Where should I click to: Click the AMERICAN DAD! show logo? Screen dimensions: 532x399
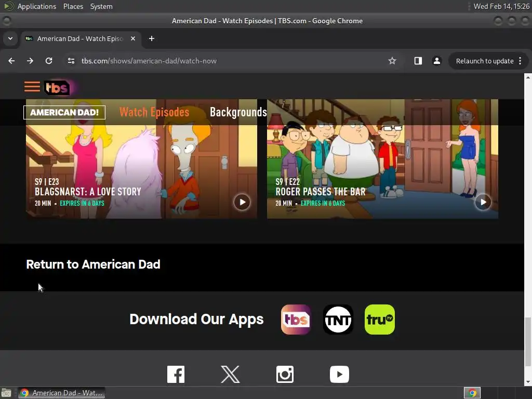64,112
